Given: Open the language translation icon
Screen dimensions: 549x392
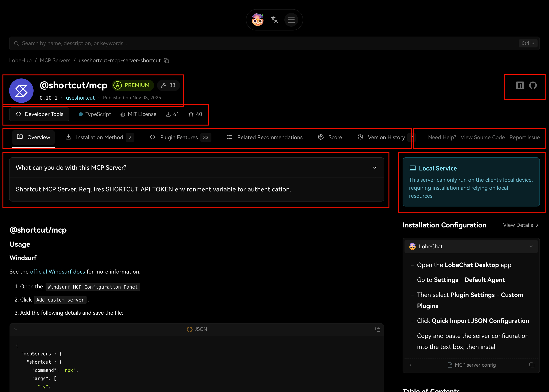Looking at the screenshot, I should [x=274, y=20].
